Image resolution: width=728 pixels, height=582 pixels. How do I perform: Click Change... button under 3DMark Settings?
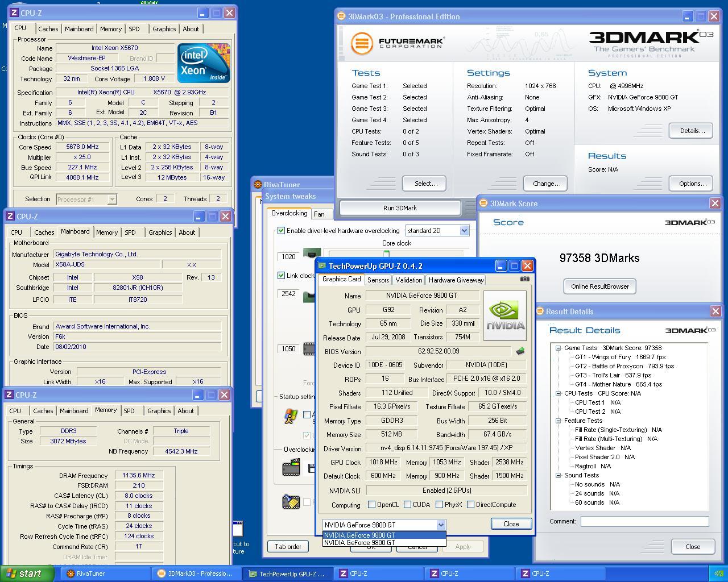coord(545,184)
